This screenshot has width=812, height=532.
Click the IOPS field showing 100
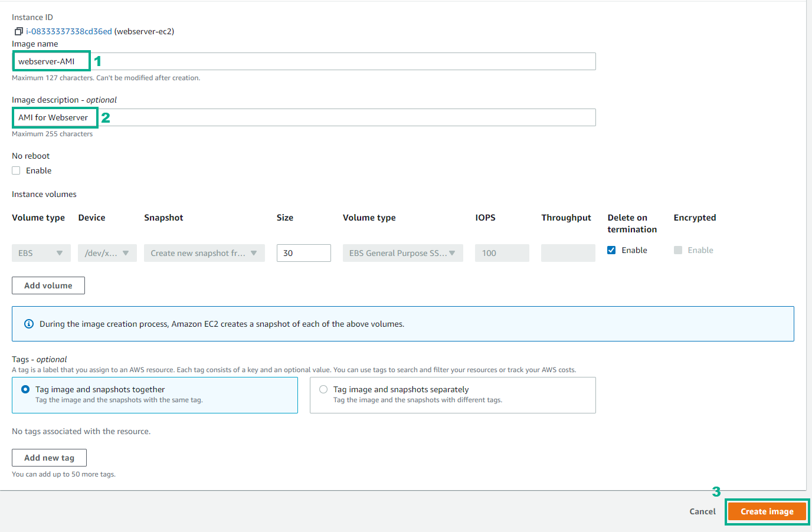coord(502,252)
